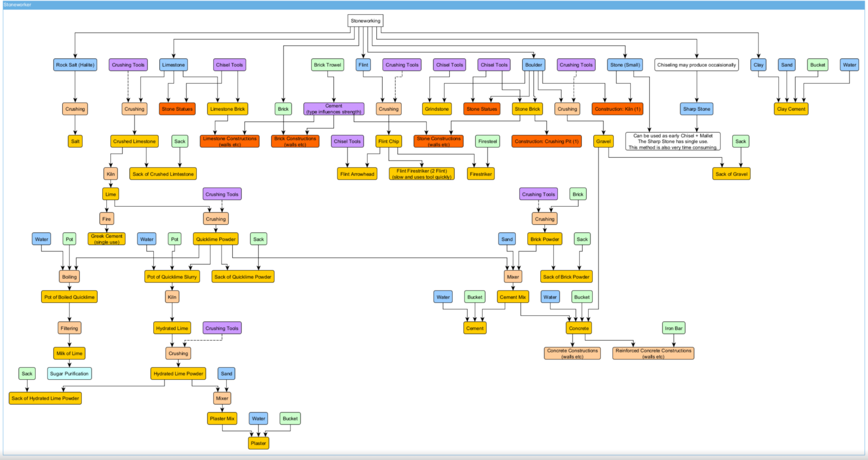Select the Sack of Brick Powder node
Image resolution: width=868 pixels, height=460 pixels.
click(x=566, y=277)
